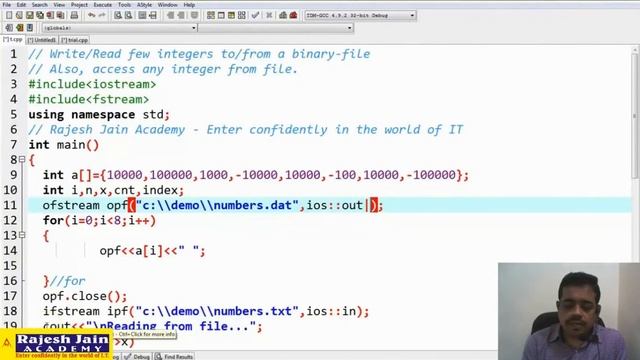
Task: Click line number 11 in the gutter
Action: [10, 205]
